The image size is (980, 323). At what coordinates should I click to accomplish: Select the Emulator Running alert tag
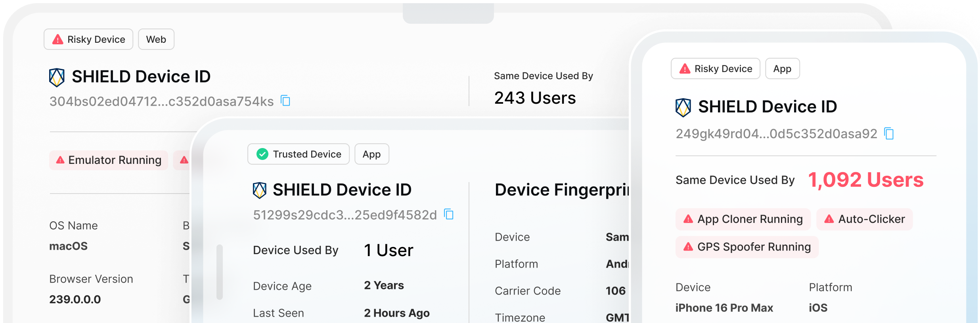109,160
